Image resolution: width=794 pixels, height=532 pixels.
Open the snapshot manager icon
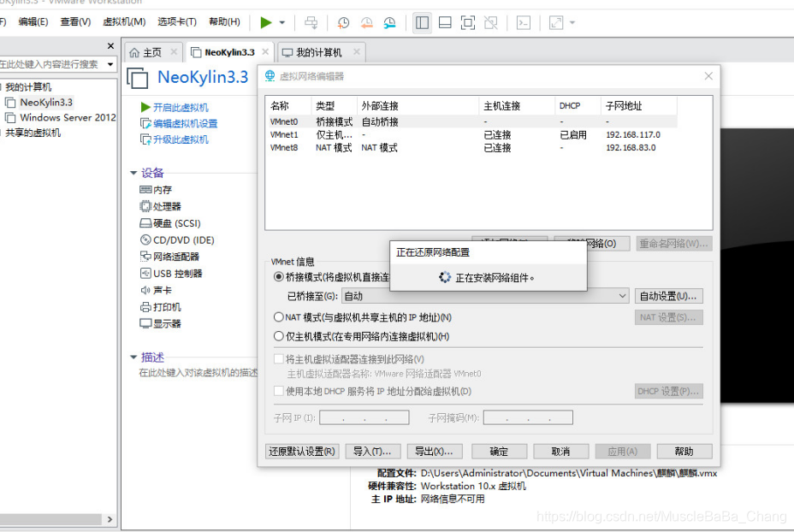[389, 23]
